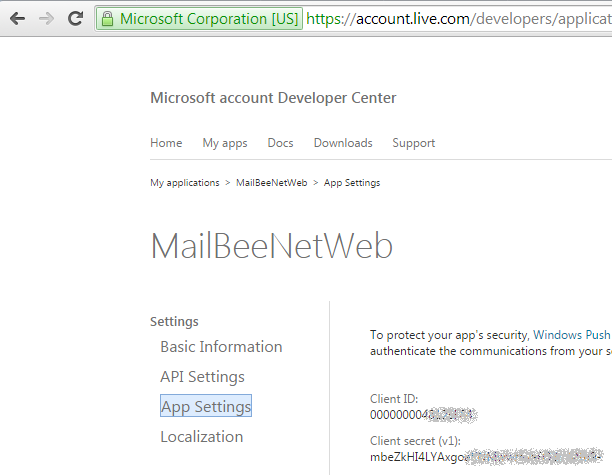Open the Downloads navigation link
This screenshot has width=612, height=475.
pos(343,143)
